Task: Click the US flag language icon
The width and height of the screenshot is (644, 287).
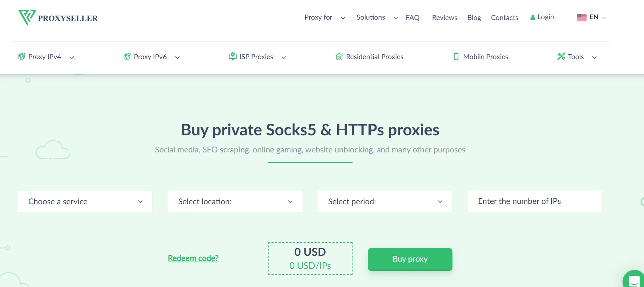Action: tap(581, 17)
